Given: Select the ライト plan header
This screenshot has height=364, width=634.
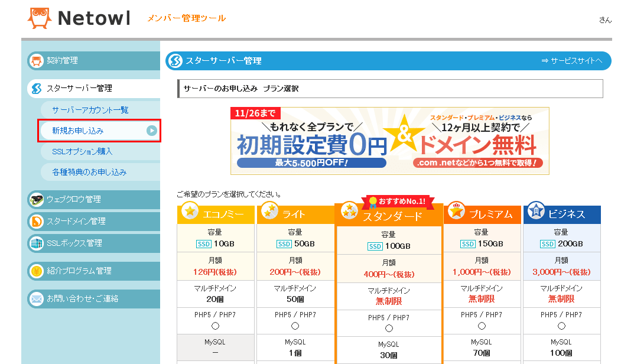Looking at the screenshot, I should point(295,214).
